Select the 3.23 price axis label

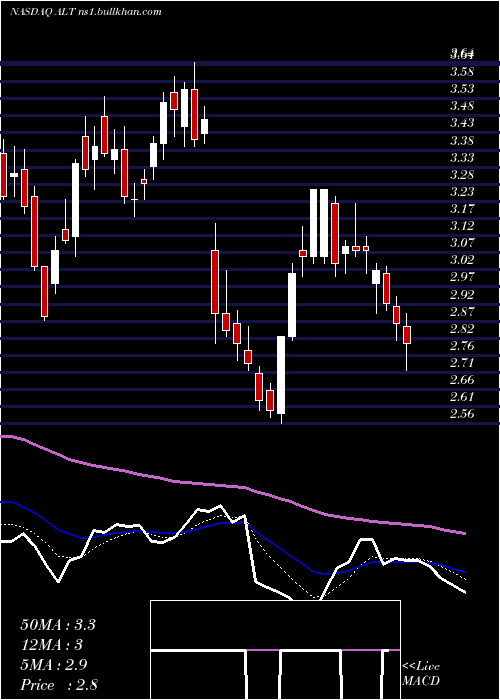(x=462, y=192)
